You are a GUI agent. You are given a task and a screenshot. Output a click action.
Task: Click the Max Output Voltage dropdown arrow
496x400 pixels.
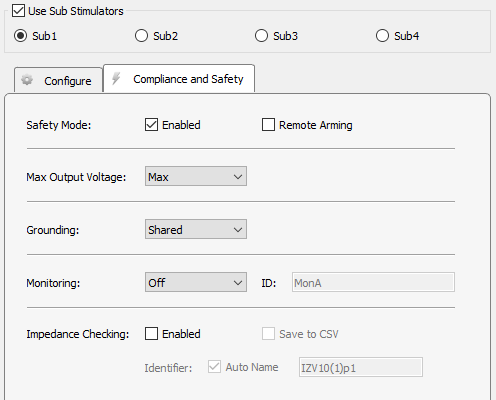pos(238,177)
